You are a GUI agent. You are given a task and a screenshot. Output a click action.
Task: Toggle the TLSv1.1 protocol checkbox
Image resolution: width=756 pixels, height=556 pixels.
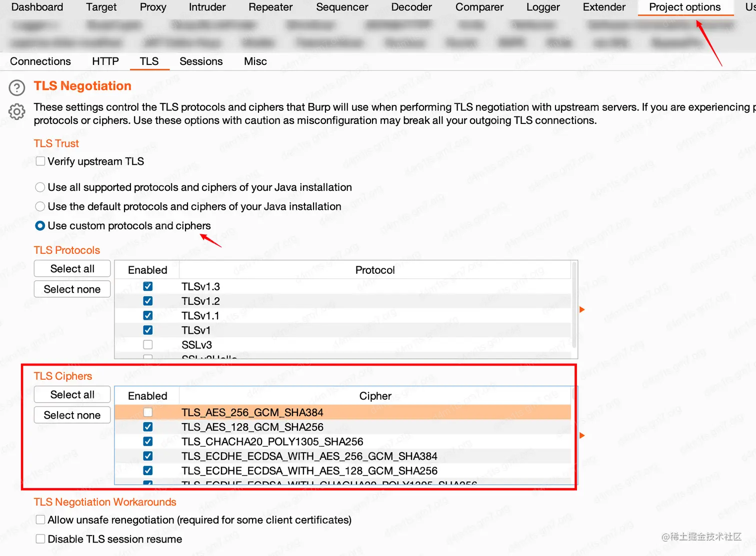tap(147, 315)
